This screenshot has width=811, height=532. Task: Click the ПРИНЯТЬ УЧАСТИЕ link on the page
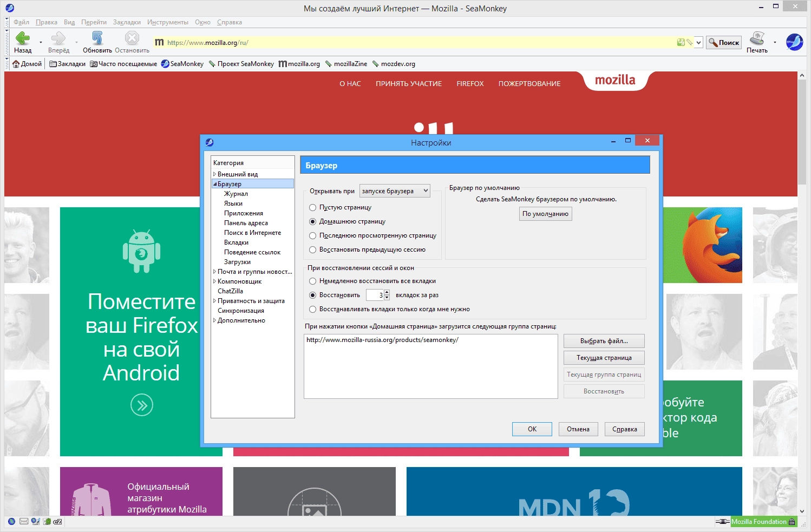pyautogui.click(x=409, y=84)
